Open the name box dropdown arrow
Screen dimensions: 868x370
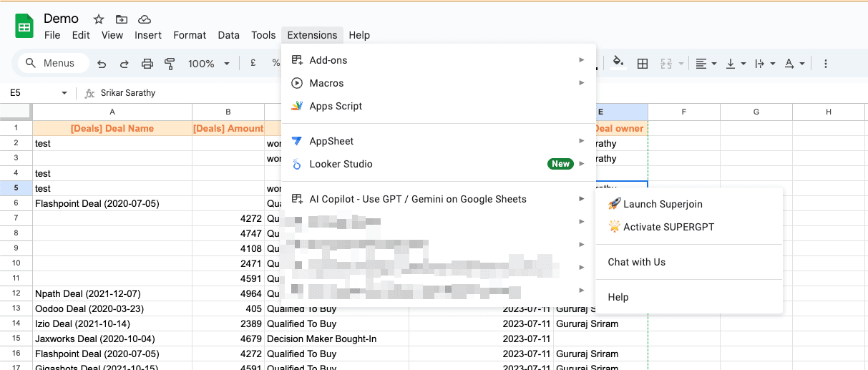coord(64,93)
